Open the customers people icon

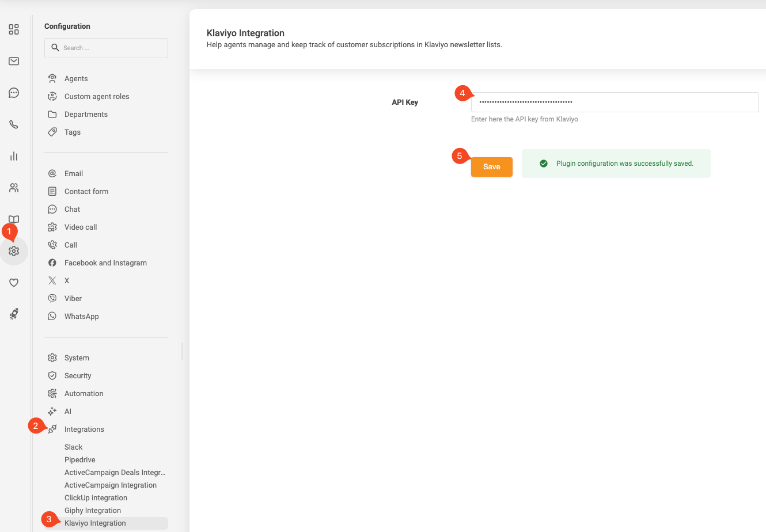pyautogui.click(x=14, y=188)
